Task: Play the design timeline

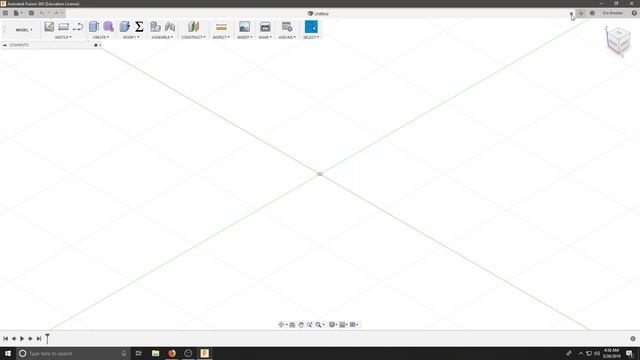Action: click(22, 338)
